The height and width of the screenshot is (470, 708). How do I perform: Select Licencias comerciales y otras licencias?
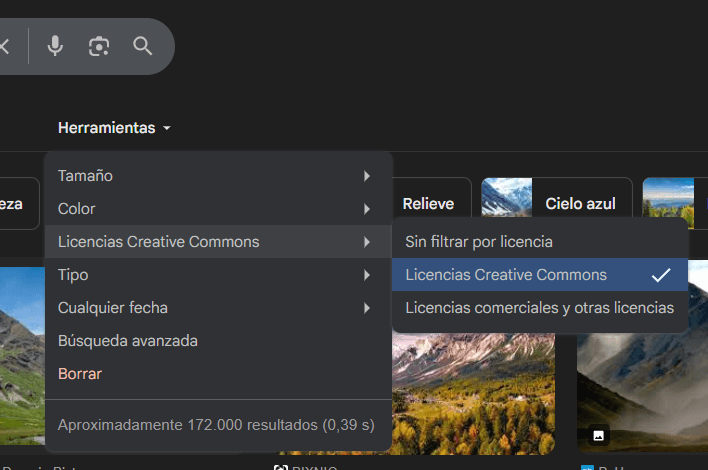coord(540,307)
